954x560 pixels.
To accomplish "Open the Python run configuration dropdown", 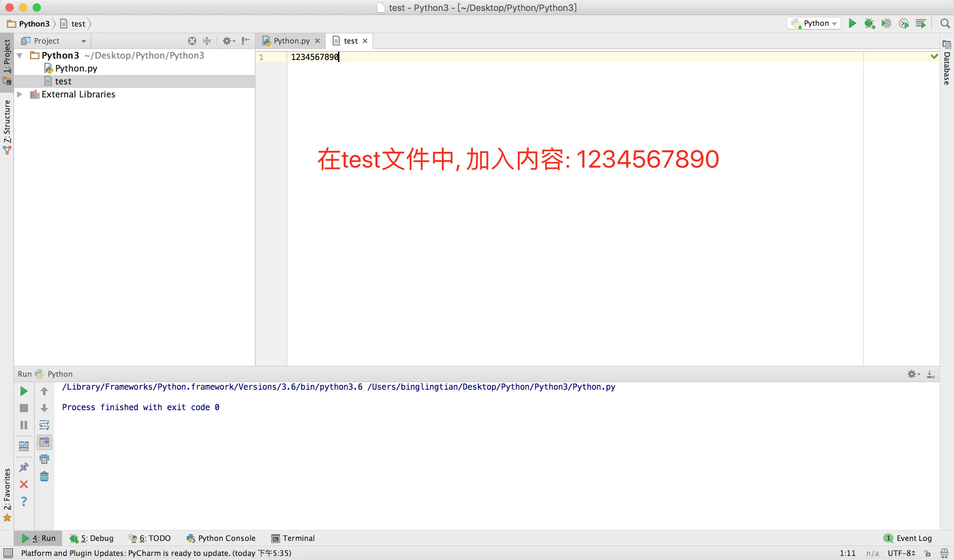I will [x=814, y=24].
